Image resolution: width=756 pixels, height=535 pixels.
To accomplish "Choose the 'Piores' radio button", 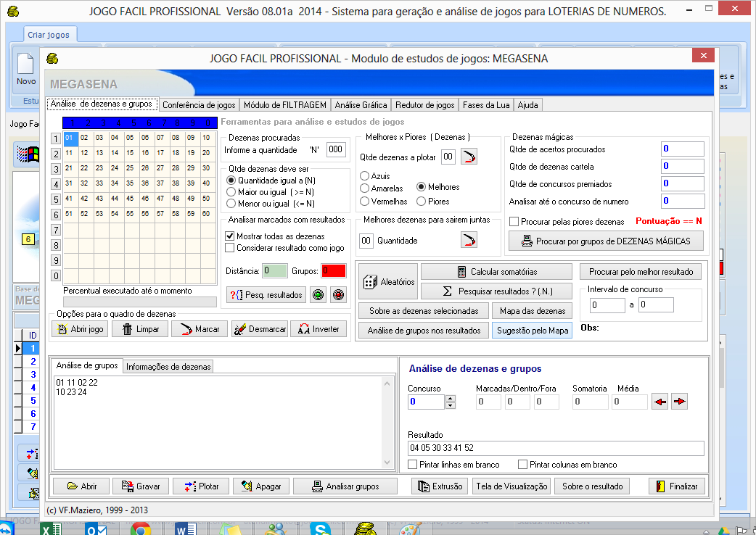I will click(421, 202).
